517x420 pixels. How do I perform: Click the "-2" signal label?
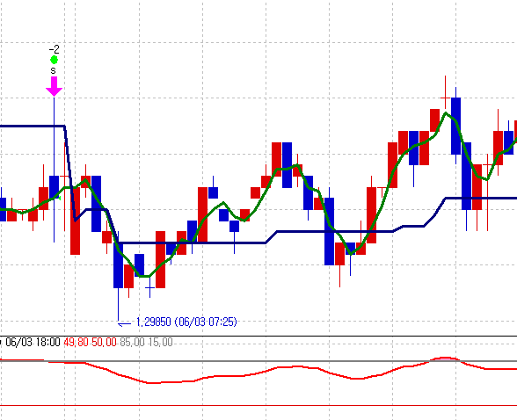[x=55, y=49]
